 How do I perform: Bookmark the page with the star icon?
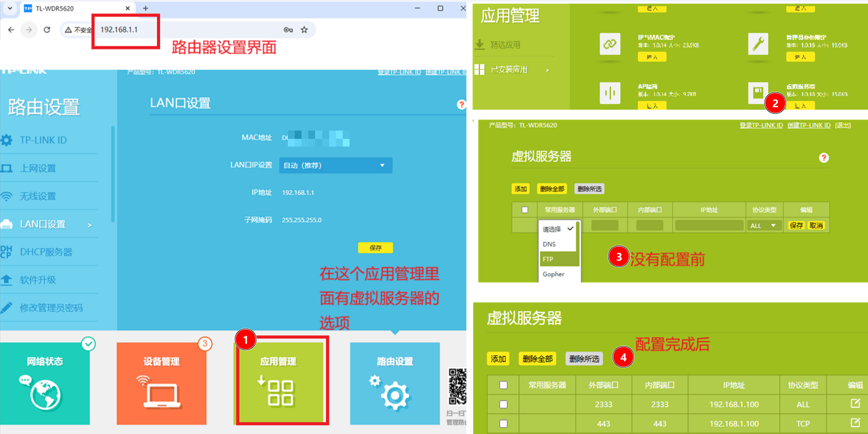click(x=304, y=30)
